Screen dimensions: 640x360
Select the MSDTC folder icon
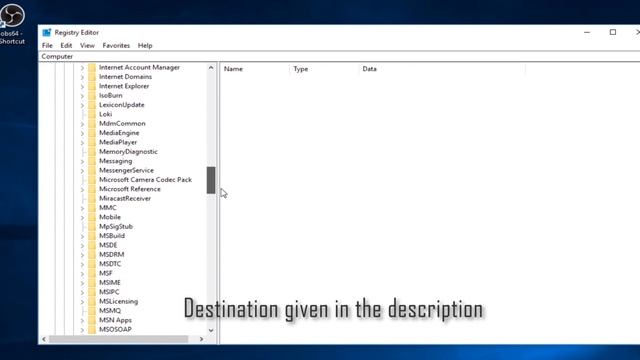point(92,264)
